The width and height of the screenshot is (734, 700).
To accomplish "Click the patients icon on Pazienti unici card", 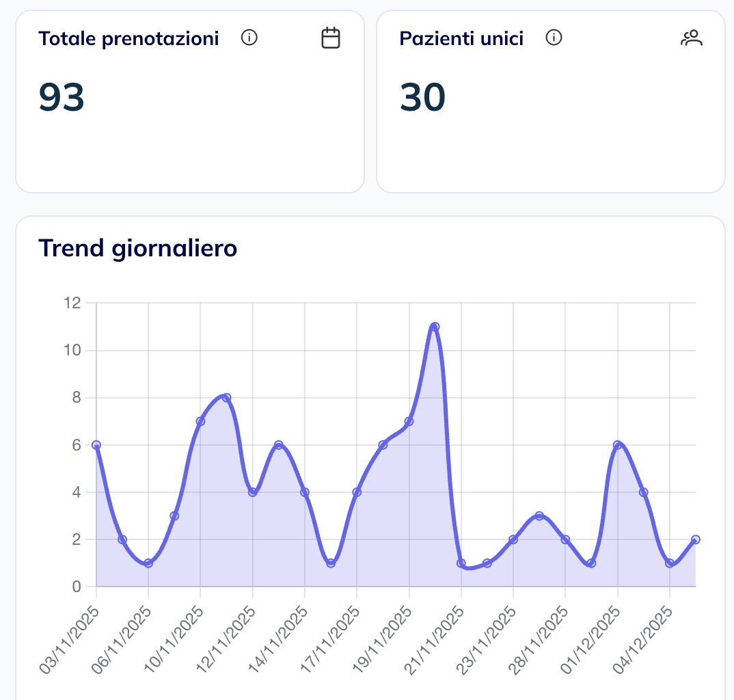I will coord(692,38).
